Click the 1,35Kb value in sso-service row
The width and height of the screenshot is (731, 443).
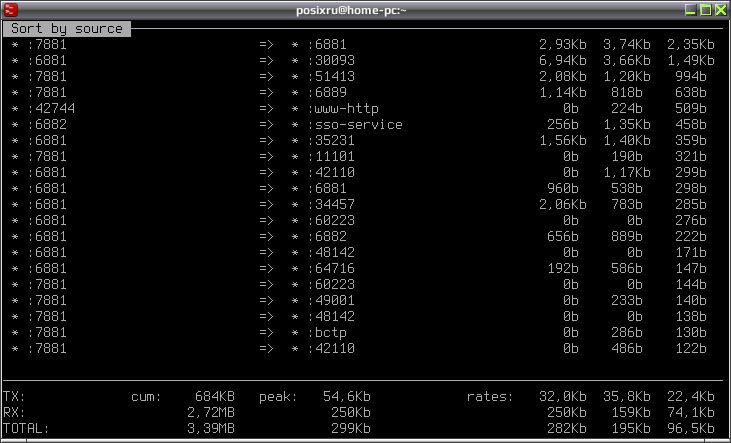(627, 125)
